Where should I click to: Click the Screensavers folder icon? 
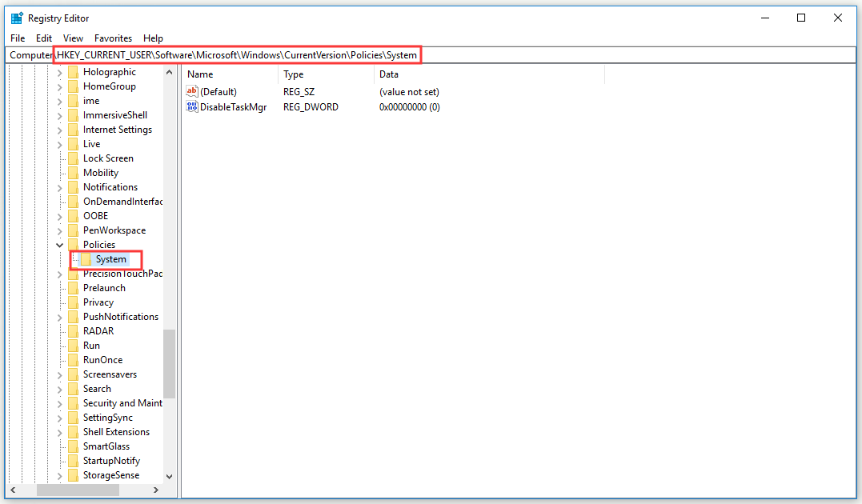tap(74, 374)
